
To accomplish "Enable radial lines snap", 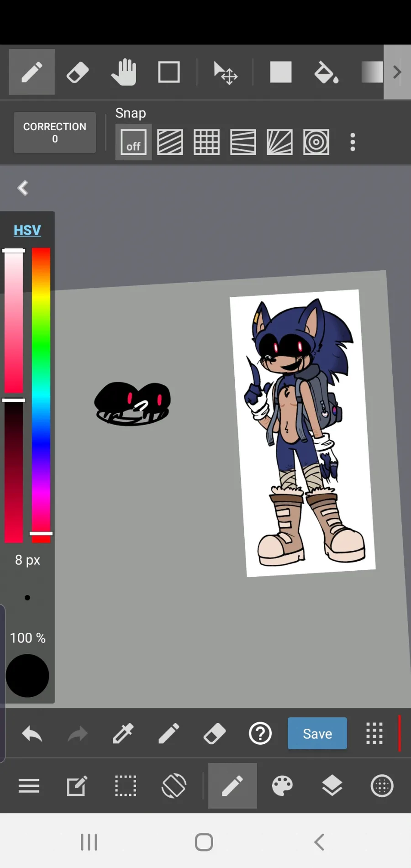I will pyautogui.click(x=279, y=142).
